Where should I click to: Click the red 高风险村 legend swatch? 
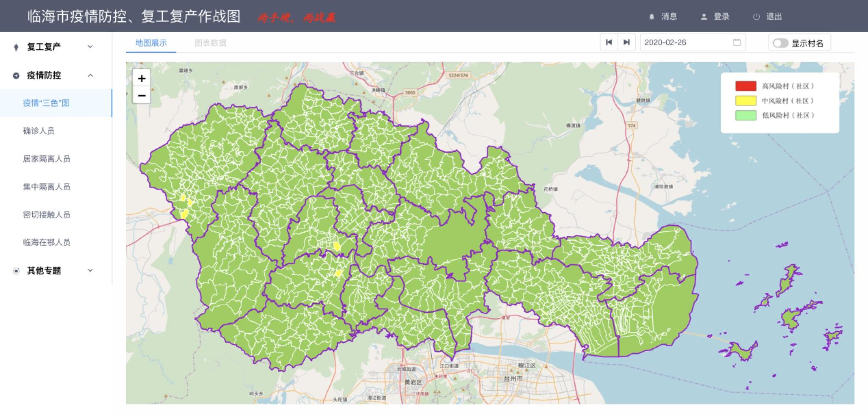click(x=746, y=86)
